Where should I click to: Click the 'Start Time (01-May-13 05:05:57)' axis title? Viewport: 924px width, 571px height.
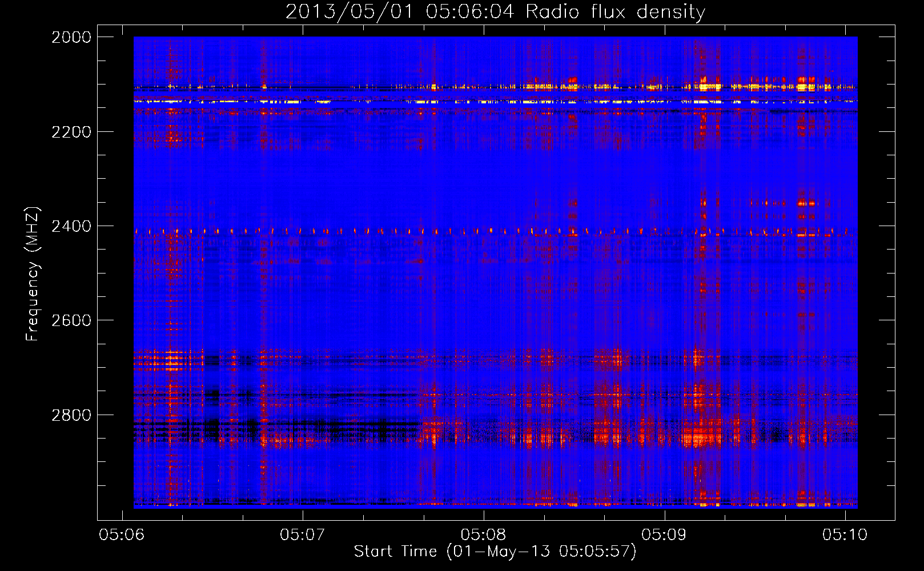(x=495, y=552)
